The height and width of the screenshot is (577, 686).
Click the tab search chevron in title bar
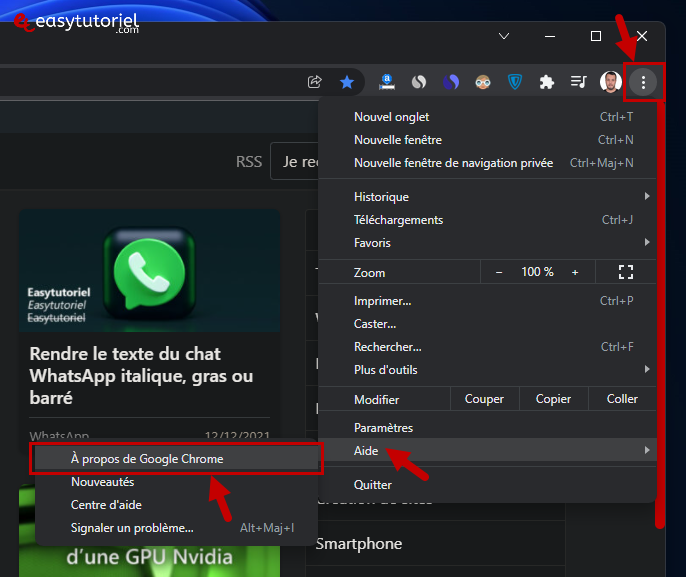pyautogui.click(x=504, y=36)
